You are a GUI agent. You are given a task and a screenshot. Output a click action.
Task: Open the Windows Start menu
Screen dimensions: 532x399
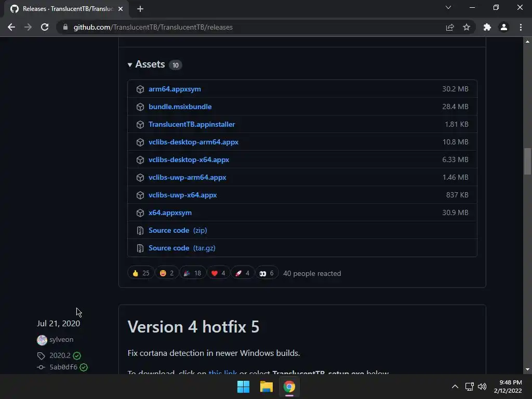(x=243, y=387)
